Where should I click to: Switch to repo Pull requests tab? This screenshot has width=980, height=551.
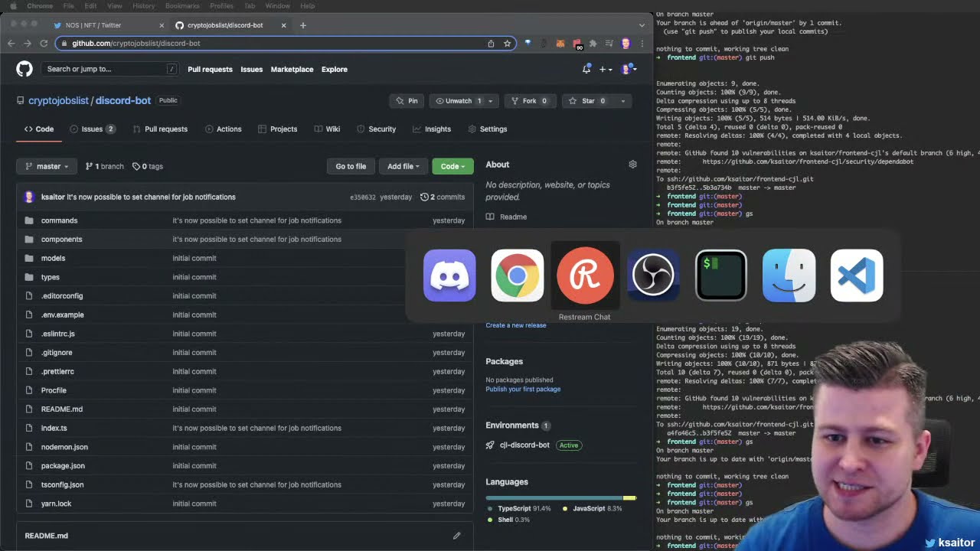[x=160, y=129]
